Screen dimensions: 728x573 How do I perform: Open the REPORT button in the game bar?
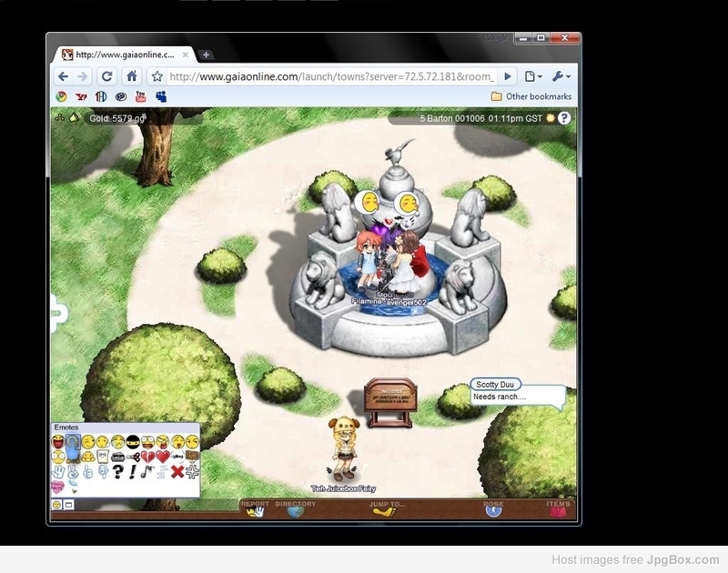coord(255,508)
